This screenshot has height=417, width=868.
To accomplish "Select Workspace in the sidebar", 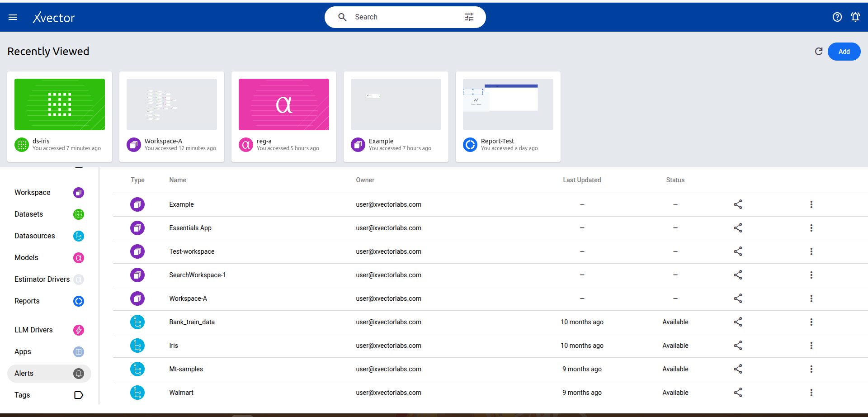I will click(49, 193).
